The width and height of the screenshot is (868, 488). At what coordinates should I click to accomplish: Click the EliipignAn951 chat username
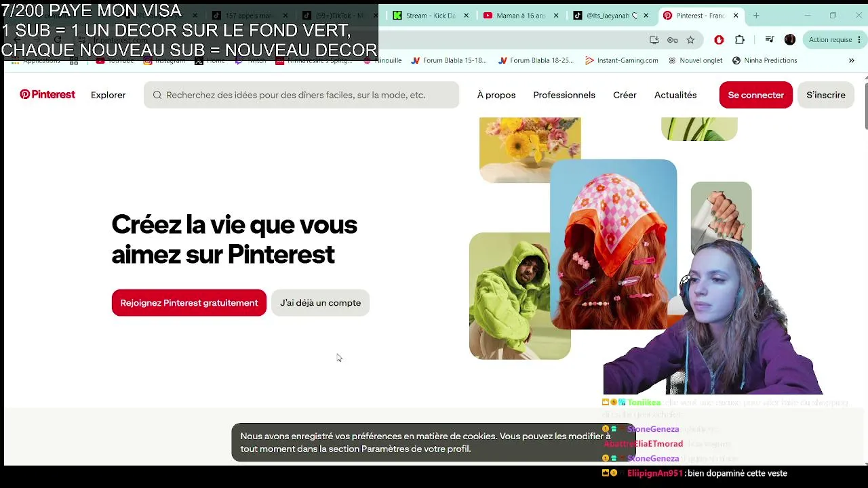pyautogui.click(x=655, y=473)
